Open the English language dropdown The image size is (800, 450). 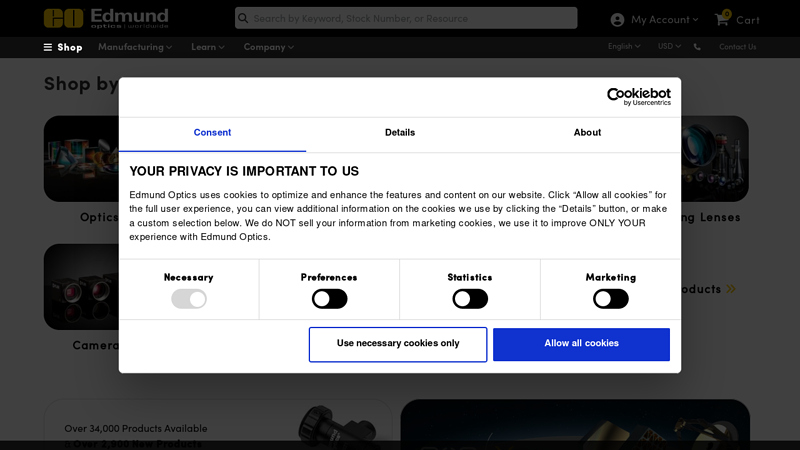(x=624, y=46)
